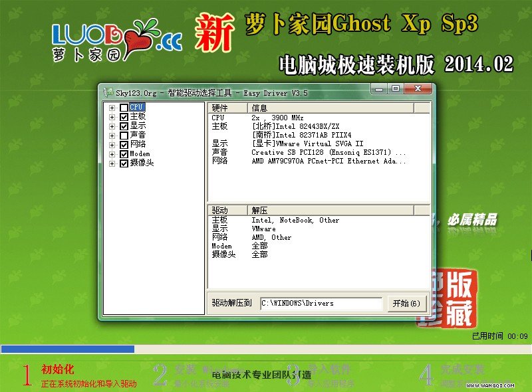Viewport: 532px width, 392px height.
Task: Enable the 声音 checkbox
Action: tap(124, 136)
